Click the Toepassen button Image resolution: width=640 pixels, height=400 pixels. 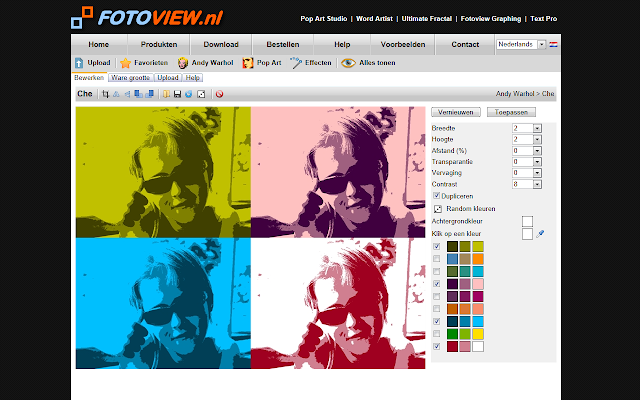tap(511, 112)
